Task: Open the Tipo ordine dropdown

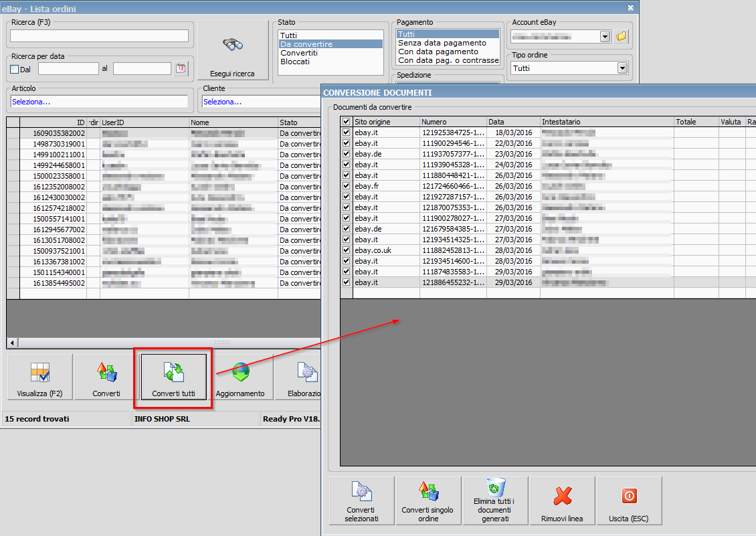Action: point(622,68)
